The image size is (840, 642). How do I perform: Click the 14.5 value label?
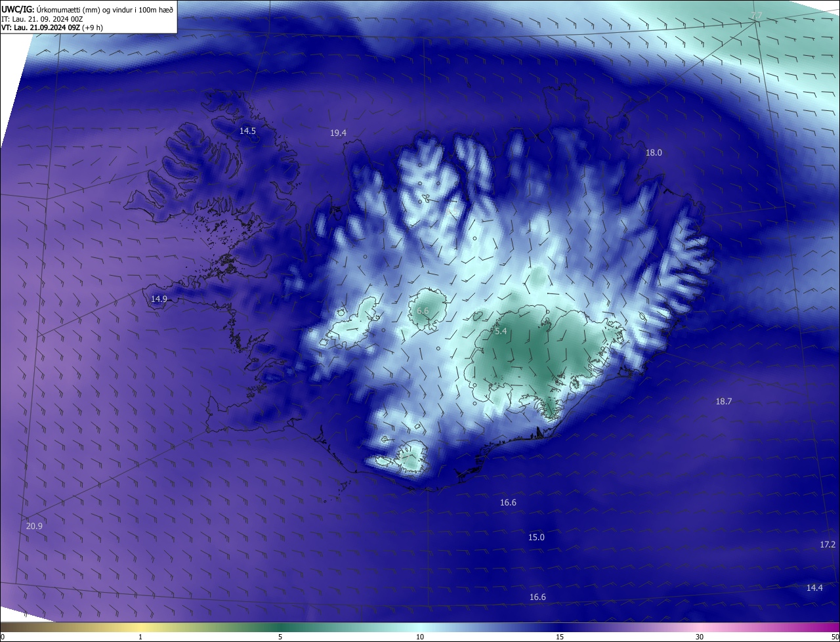[247, 131]
